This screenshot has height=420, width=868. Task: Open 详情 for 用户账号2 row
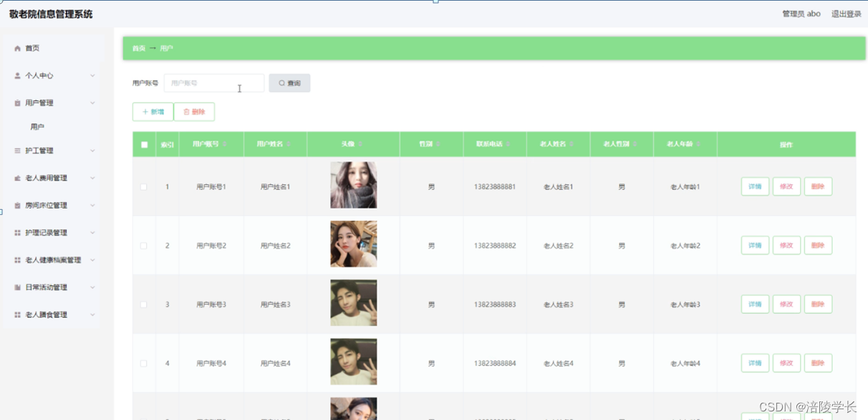[x=755, y=245]
